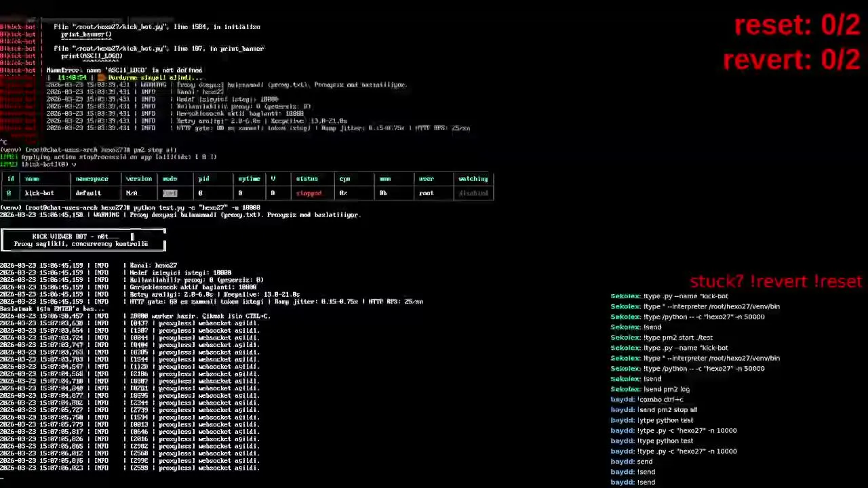Click the 'print(ASCII_LOGO)' traceback code line
Image resolution: width=868 pixels, height=488 pixels.
[92, 56]
